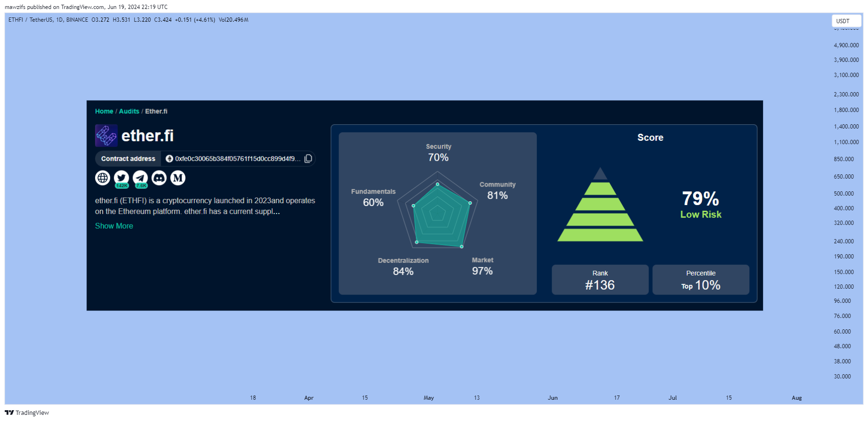Open the Twitter profile icon

click(x=122, y=178)
